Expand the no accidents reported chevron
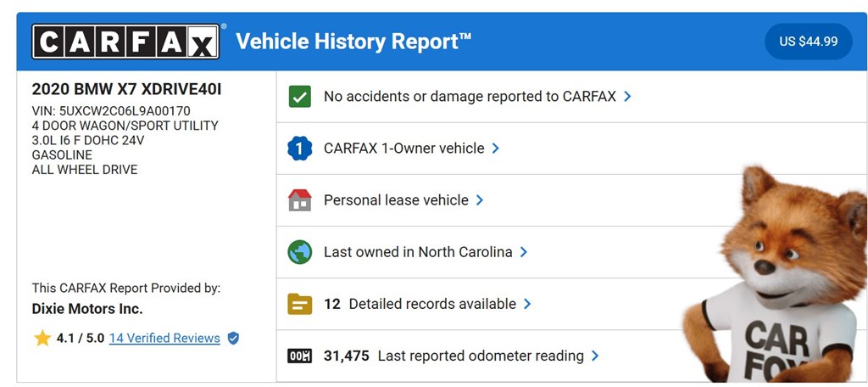The height and width of the screenshot is (387, 868). [627, 97]
